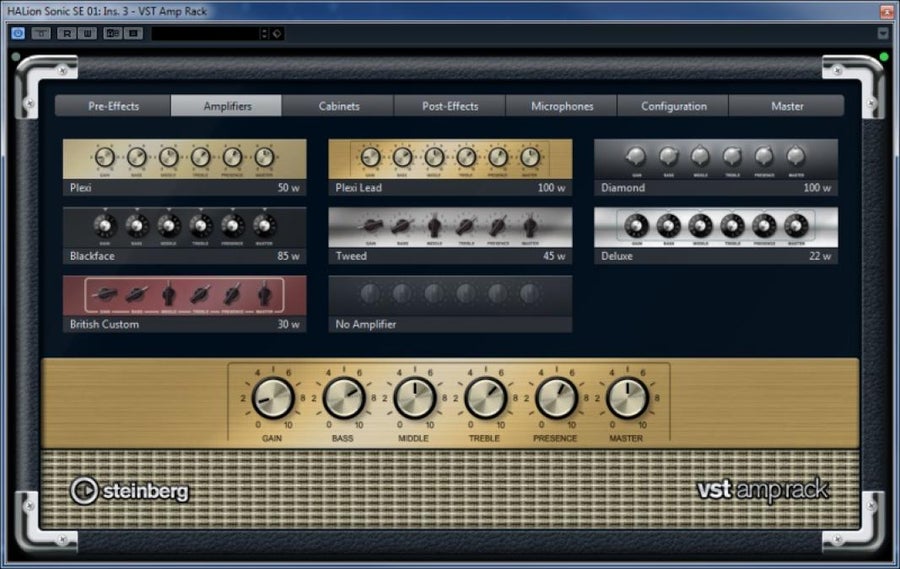Click the preset up/down stepper arrows
Screen dimensions: 900x569
(265, 33)
